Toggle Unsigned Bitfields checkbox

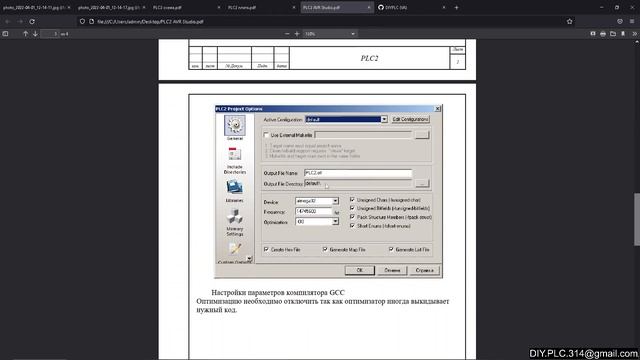[352, 209]
